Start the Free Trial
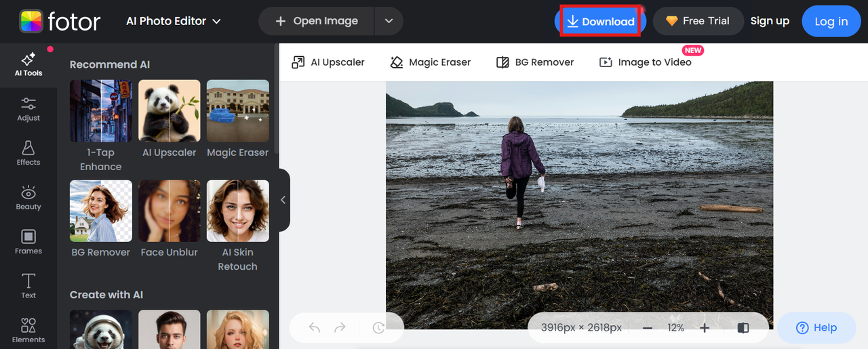Viewport: 868px width, 349px height. click(x=698, y=21)
